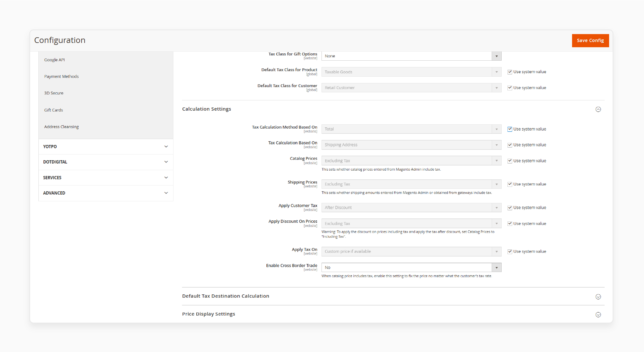Click the Tax Class for Gift Options label
Viewport: 644px width, 352px height.
click(x=293, y=54)
